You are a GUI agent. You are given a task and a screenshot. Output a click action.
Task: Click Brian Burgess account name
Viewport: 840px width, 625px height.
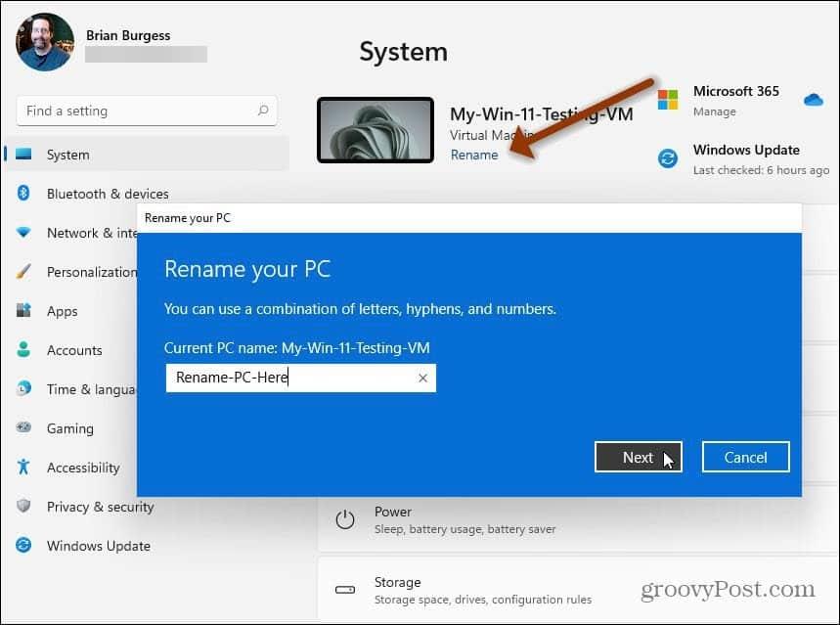coord(128,35)
